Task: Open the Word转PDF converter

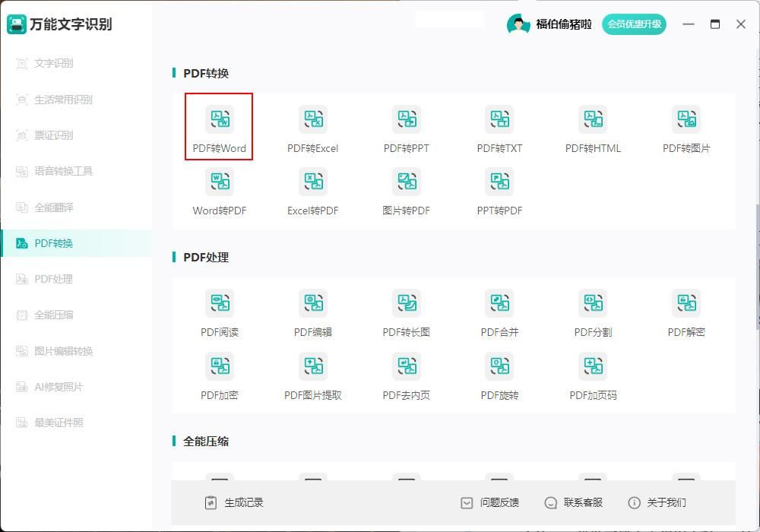Action: [x=219, y=188]
